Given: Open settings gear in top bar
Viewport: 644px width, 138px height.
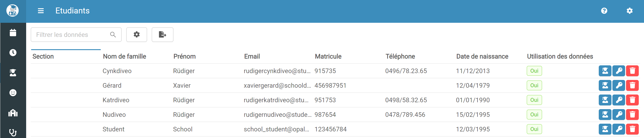Looking at the screenshot, I should click(629, 11).
